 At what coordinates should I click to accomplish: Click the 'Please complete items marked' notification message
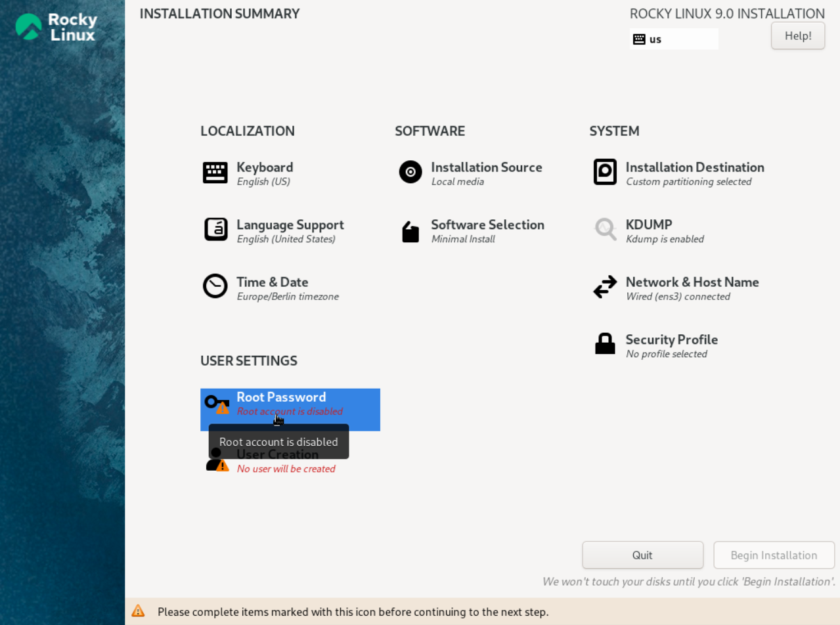353,612
